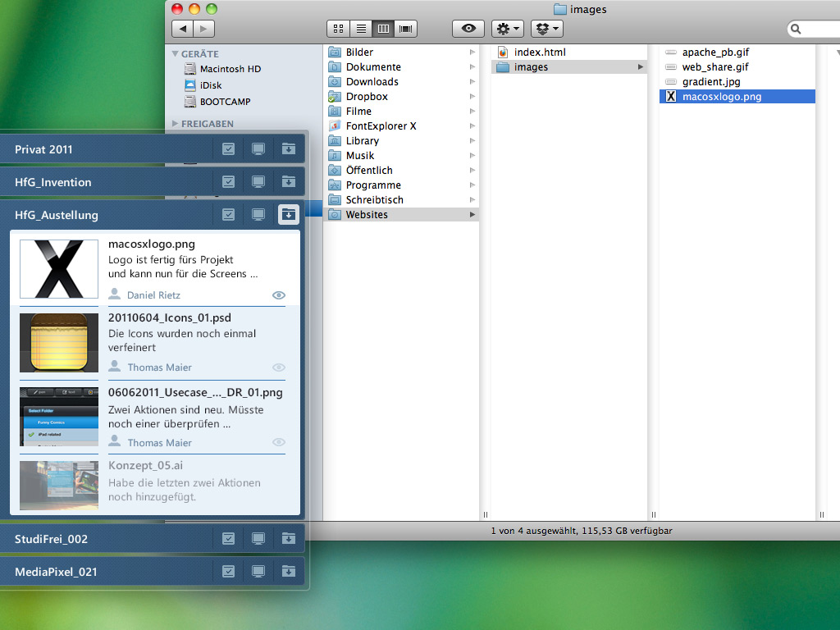Switch Finder to column view
Screen dimensions: 840x630
384,29
